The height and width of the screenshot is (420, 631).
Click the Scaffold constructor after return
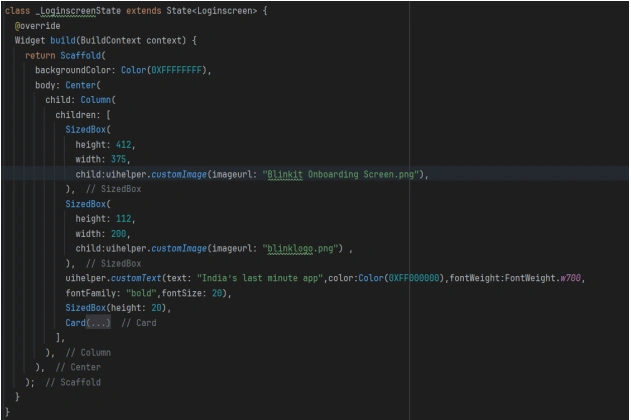coord(82,54)
